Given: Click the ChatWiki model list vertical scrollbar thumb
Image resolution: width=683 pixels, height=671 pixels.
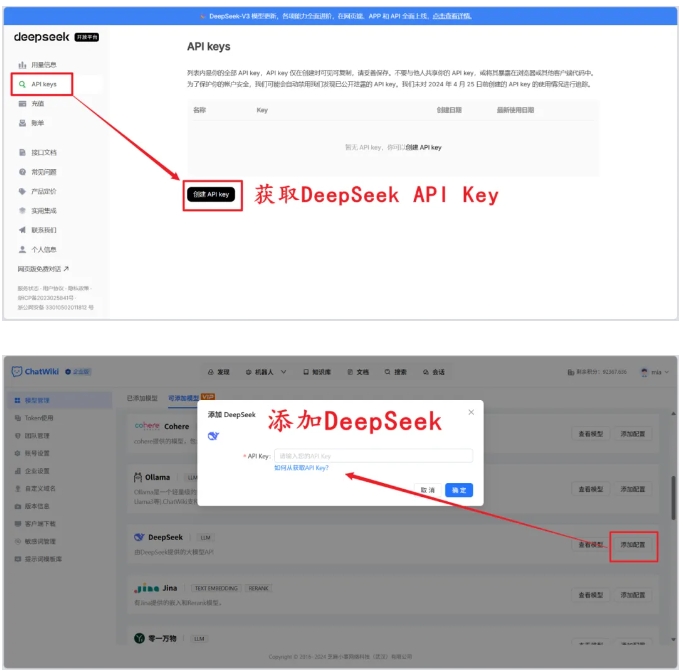Looking at the screenshot, I should [x=673, y=498].
